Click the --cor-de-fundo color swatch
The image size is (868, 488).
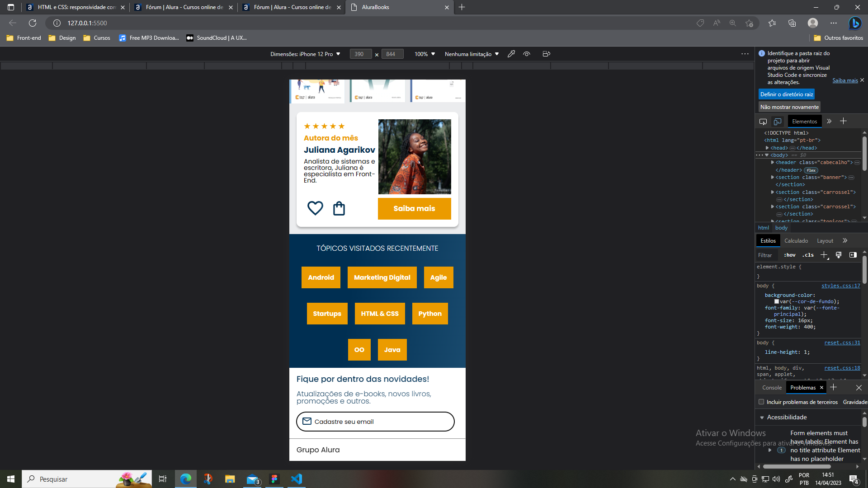(777, 301)
